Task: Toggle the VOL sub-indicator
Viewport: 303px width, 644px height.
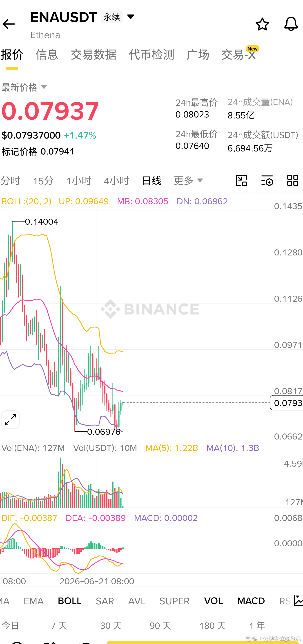Action: coord(213,601)
